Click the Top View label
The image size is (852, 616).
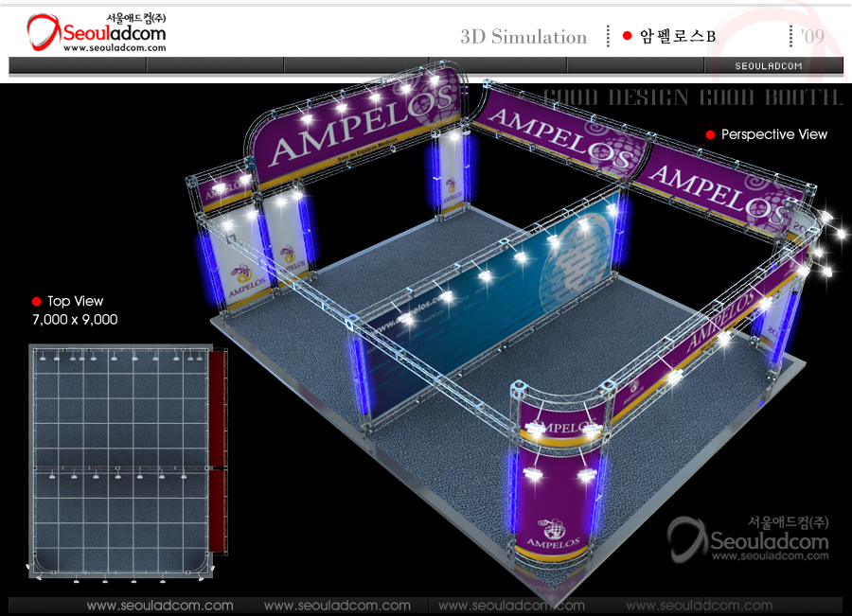pyautogui.click(x=76, y=301)
